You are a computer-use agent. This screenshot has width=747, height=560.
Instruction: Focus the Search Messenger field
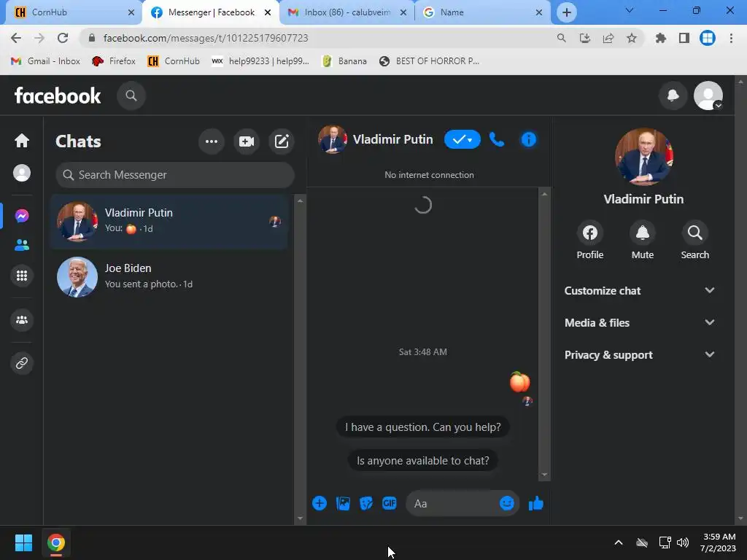pos(175,175)
